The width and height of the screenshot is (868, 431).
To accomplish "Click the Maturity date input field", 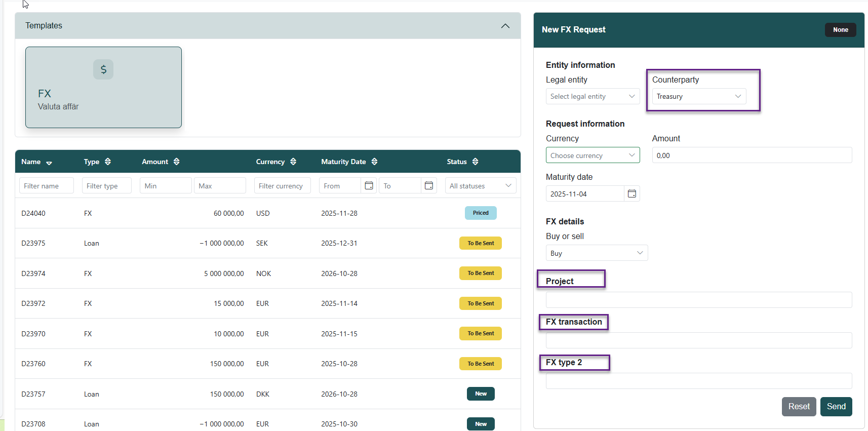I will coord(585,194).
